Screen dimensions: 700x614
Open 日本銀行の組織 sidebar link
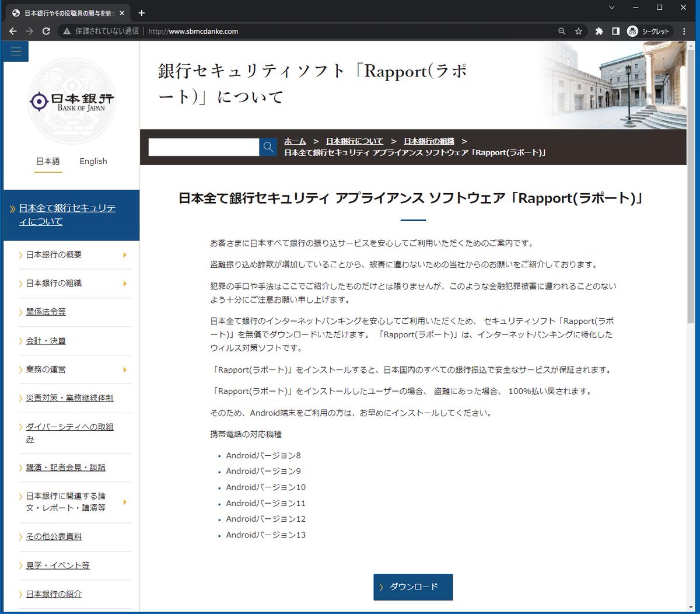point(54,283)
